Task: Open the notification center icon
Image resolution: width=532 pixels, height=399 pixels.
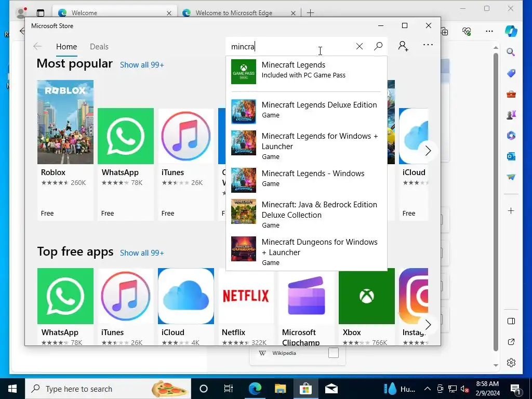Action: [515, 389]
